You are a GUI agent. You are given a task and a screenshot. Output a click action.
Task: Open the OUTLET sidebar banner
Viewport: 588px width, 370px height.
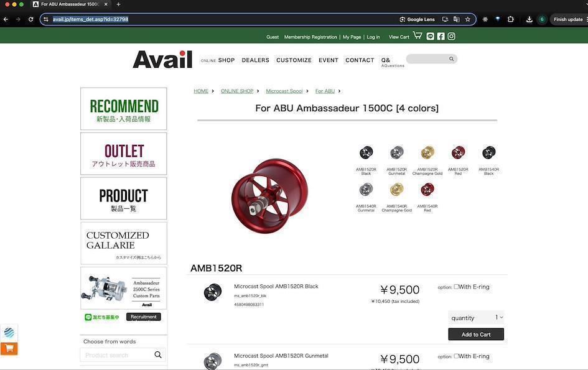[x=123, y=154]
